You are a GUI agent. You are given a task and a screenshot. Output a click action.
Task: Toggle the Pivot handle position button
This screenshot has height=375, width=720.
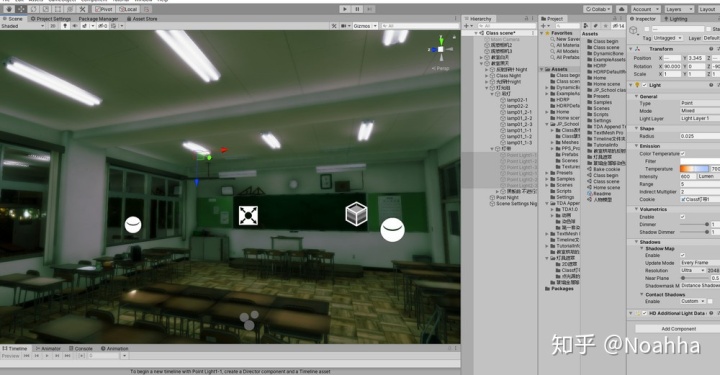(x=104, y=9)
